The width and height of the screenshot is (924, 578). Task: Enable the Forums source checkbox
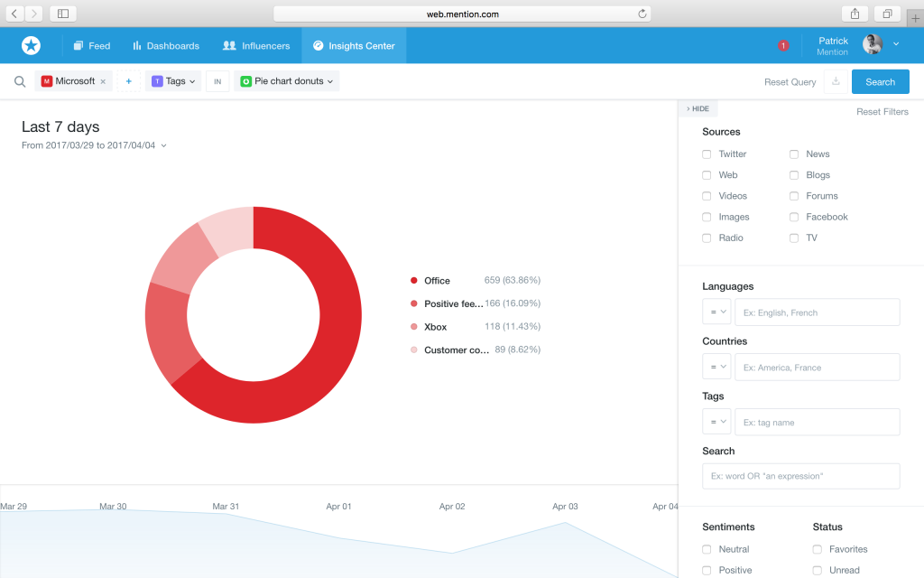point(794,196)
